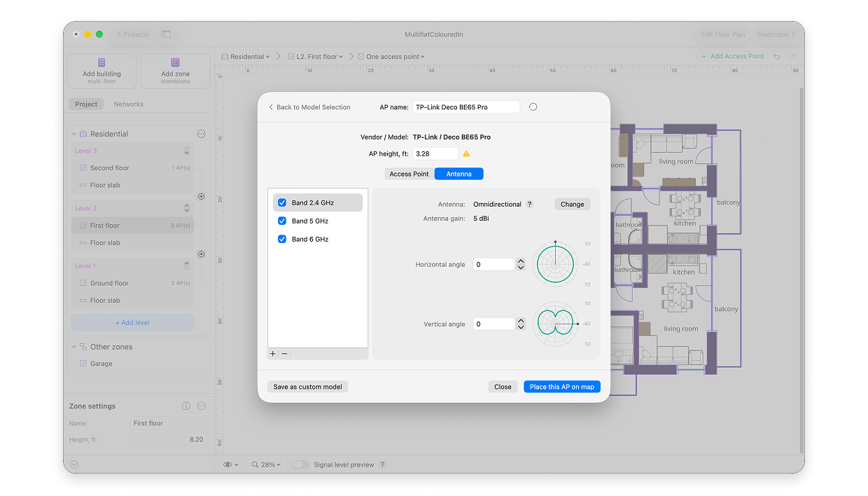Open the ellipsis menu for Residential building
Image resolution: width=868 pixels, height=496 pixels.
(x=201, y=134)
